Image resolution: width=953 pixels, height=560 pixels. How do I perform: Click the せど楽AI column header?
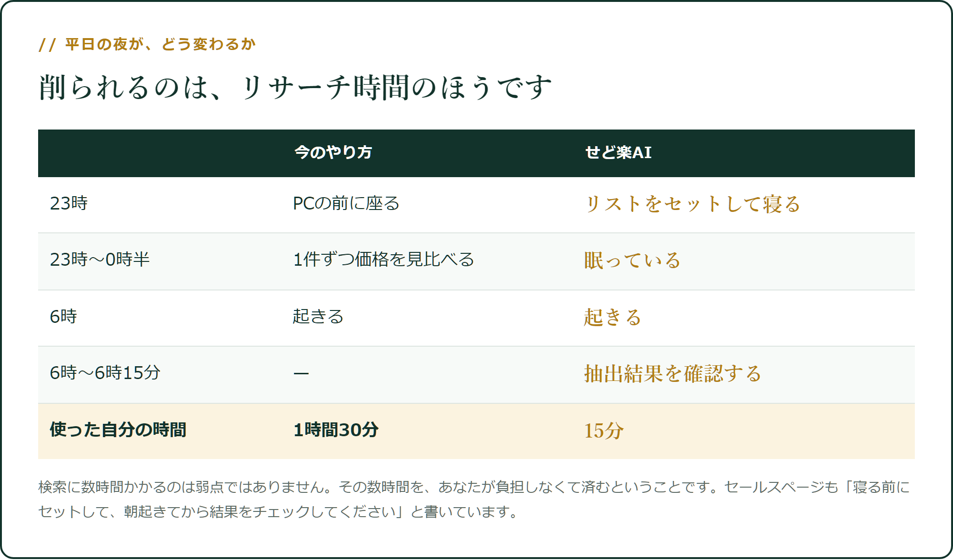(x=618, y=152)
